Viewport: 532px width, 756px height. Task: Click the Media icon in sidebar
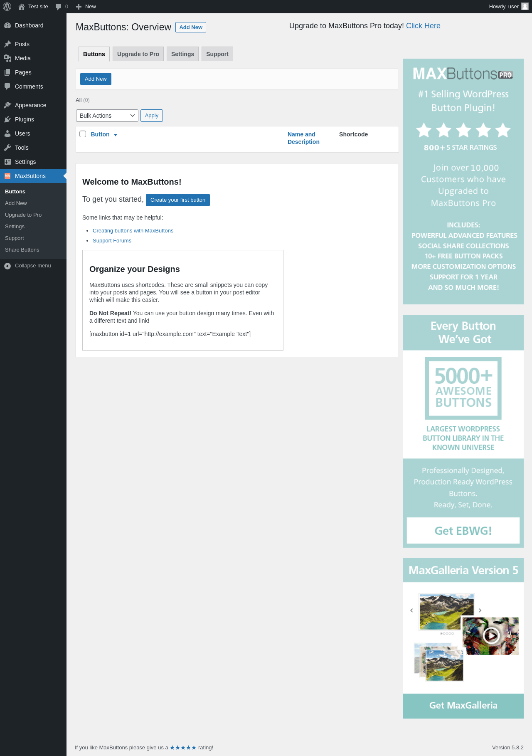click(x=7, y=58)
